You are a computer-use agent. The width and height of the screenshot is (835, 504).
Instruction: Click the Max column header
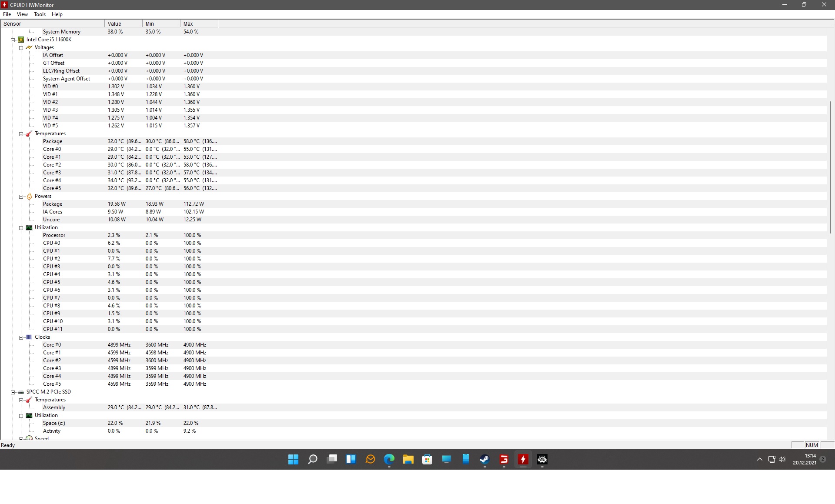click(x=199, y=23)
